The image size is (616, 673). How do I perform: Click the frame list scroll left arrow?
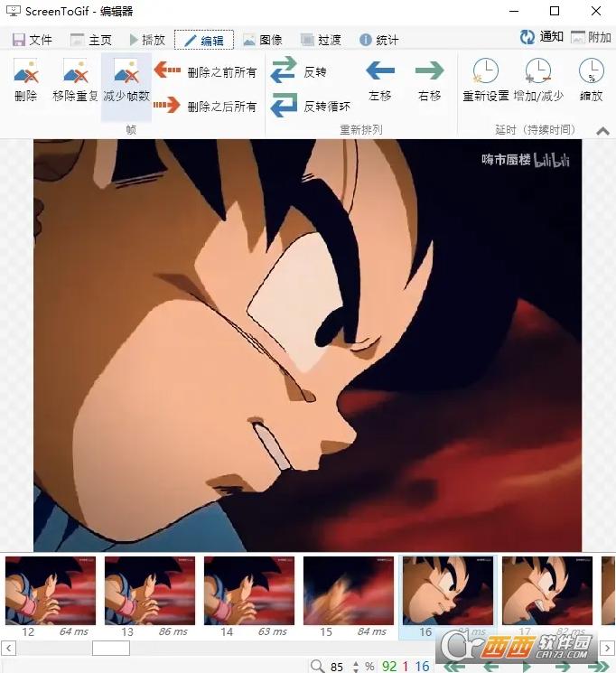coord(9,648)
